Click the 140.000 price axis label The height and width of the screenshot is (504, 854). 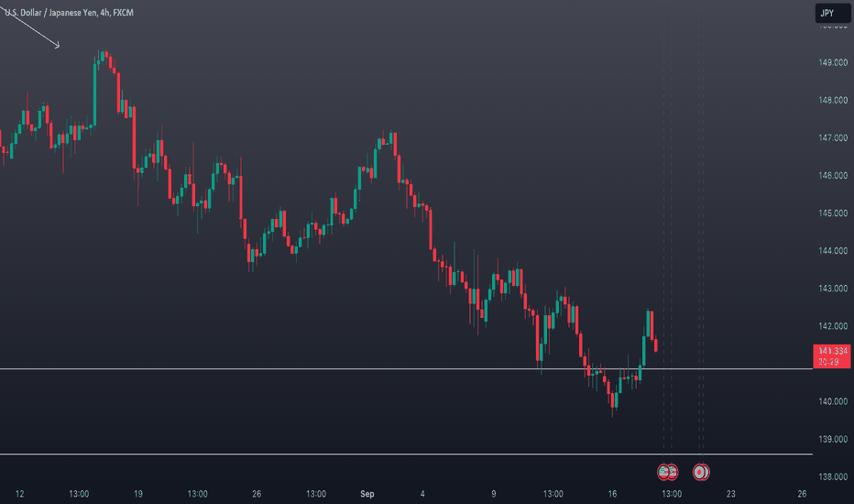pyautogui.click(x=833, y=401)
